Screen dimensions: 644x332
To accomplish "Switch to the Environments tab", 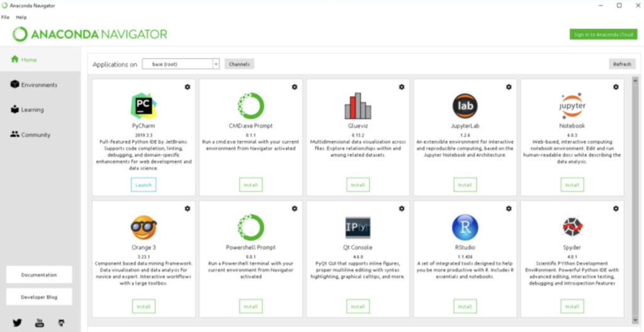I will (39, 85).
